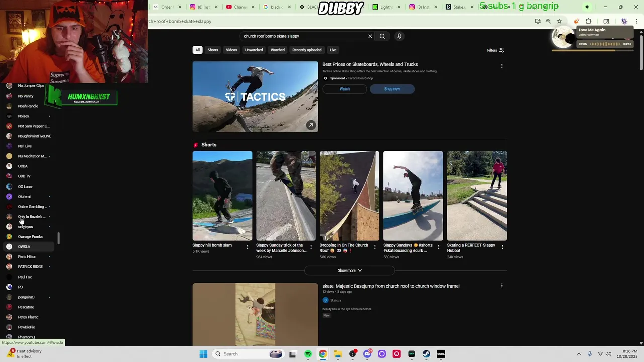The width and height of the screenshot is (644, 362).
Task: Show hidden system tray icons
Action: [579, 354]
